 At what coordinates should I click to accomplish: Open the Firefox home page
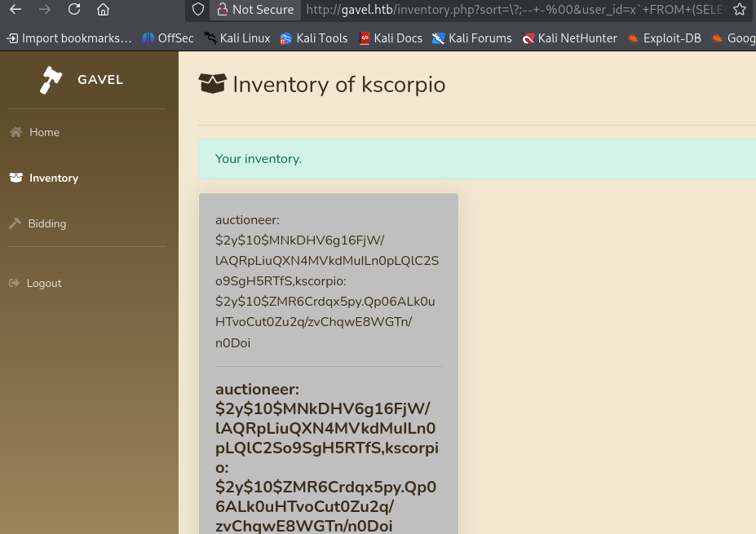click(x=103, y=10)
